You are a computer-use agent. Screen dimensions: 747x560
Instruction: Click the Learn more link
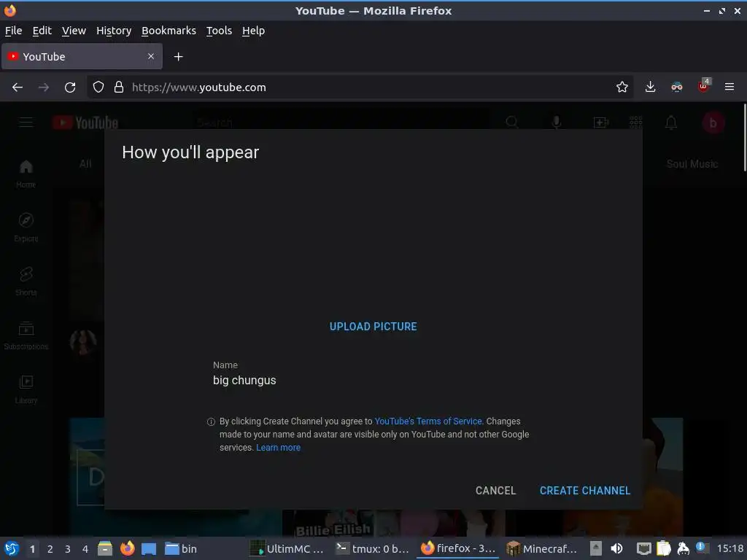point(278,448)
